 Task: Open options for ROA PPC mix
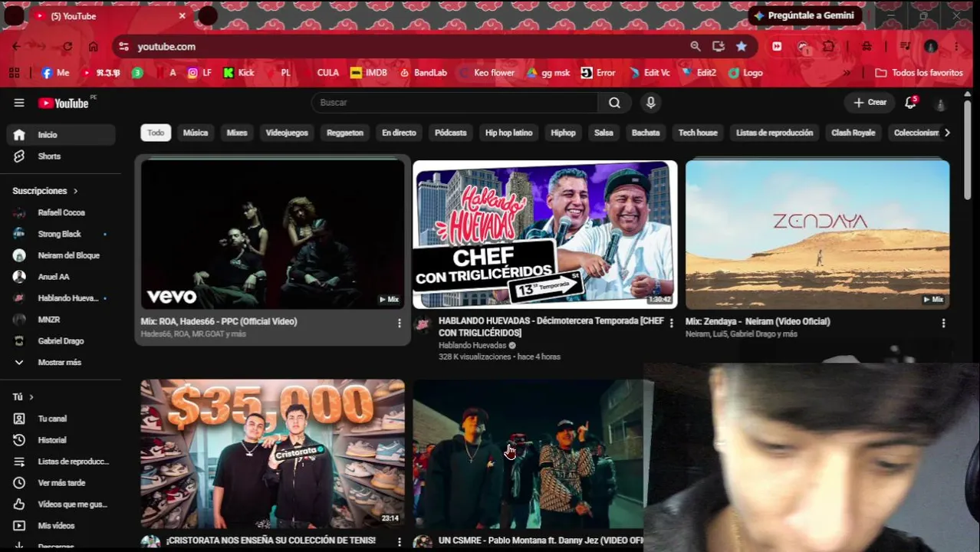click(x=399, y=324)
